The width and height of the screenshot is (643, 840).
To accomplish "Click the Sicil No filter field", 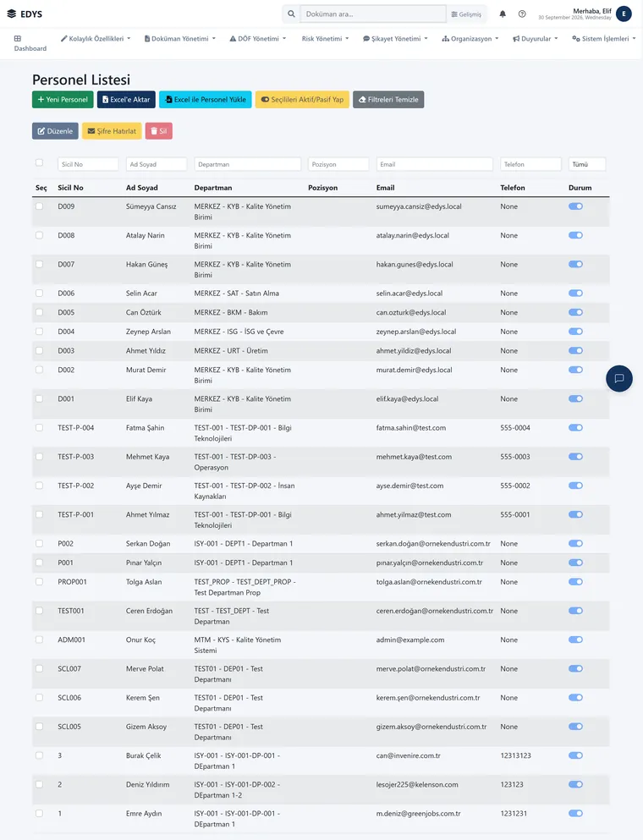I will [88, 164].
